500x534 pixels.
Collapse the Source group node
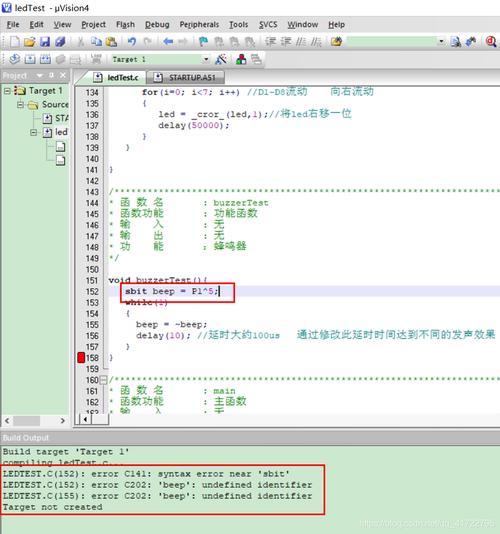click(20, 105)
